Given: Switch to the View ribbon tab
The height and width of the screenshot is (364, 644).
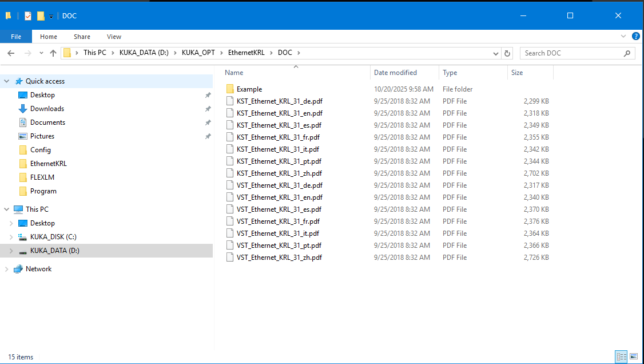Looking at the screenshot, I should pyautogui.click(x=114, y=37).
